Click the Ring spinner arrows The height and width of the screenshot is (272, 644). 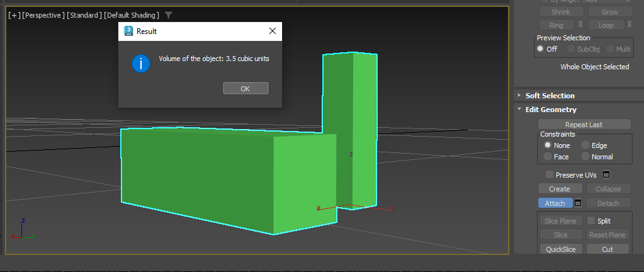580,25
